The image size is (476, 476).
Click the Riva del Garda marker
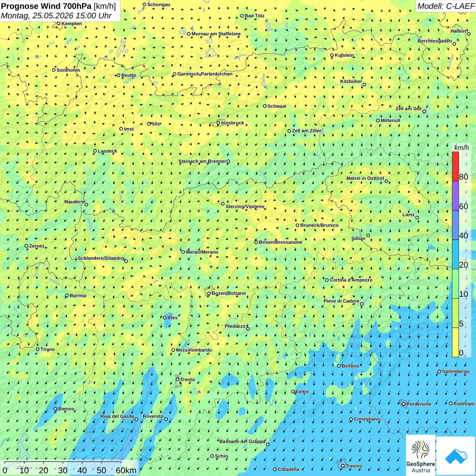click(136, 419)
